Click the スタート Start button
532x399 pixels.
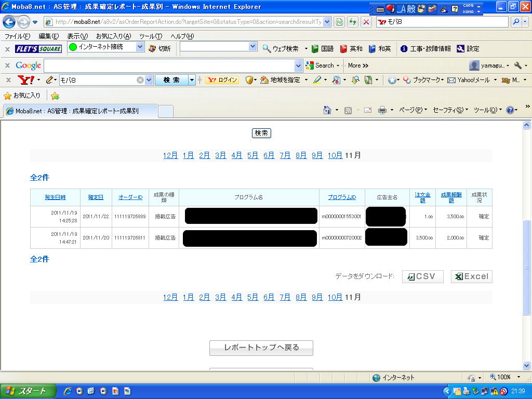(x=28, y=391)
